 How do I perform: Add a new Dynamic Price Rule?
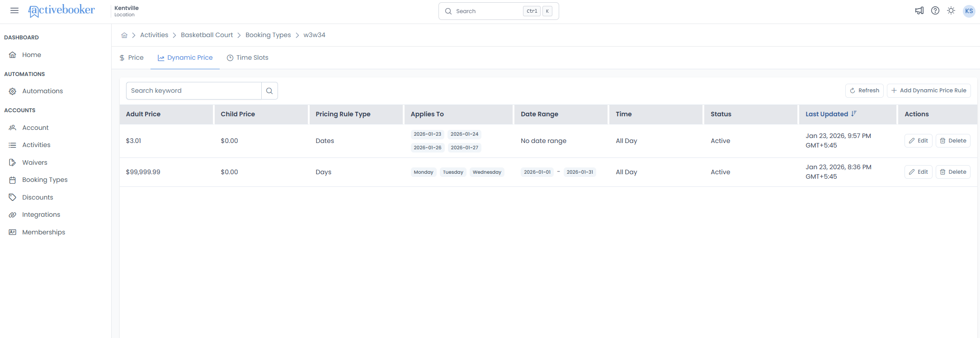[x=928, y=90]
